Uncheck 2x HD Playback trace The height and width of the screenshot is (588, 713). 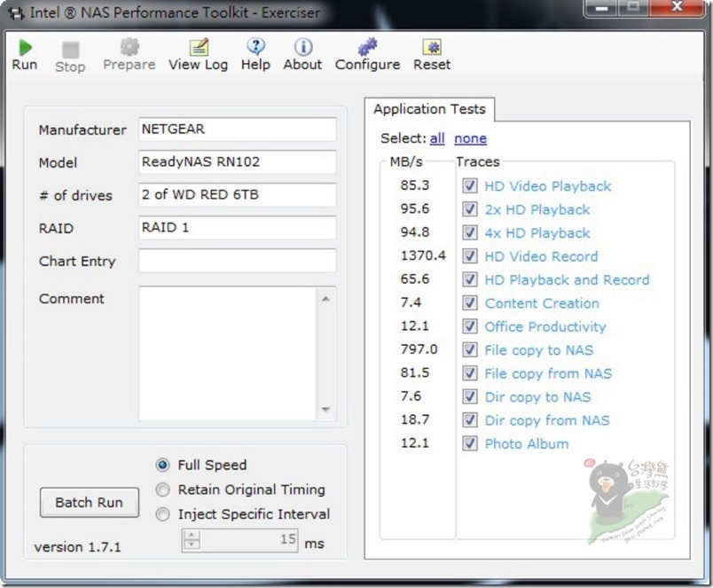(x=470, y=209)
